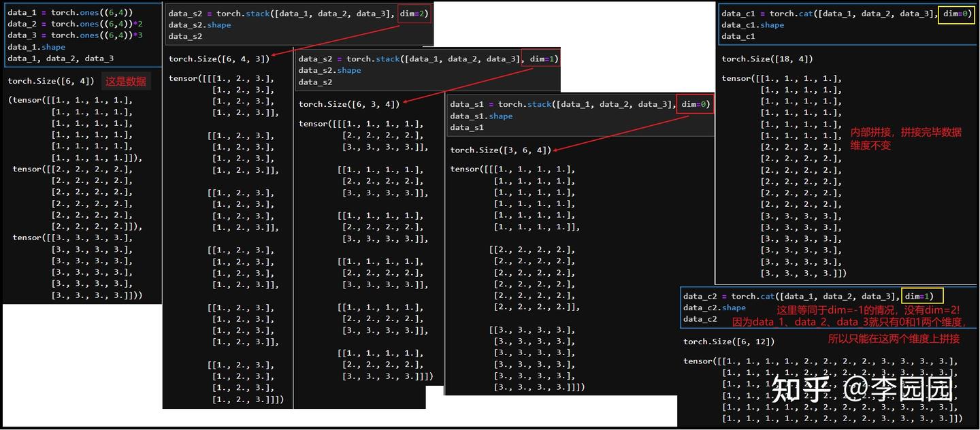Click the highlighted dim=1 stack parameter box
This screenshot has height=430, width=980.
[x=541, y=59]
